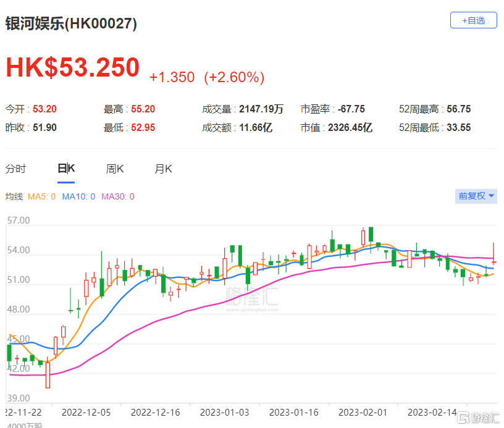Click the 57.00 price axis label

coord(19,220)
